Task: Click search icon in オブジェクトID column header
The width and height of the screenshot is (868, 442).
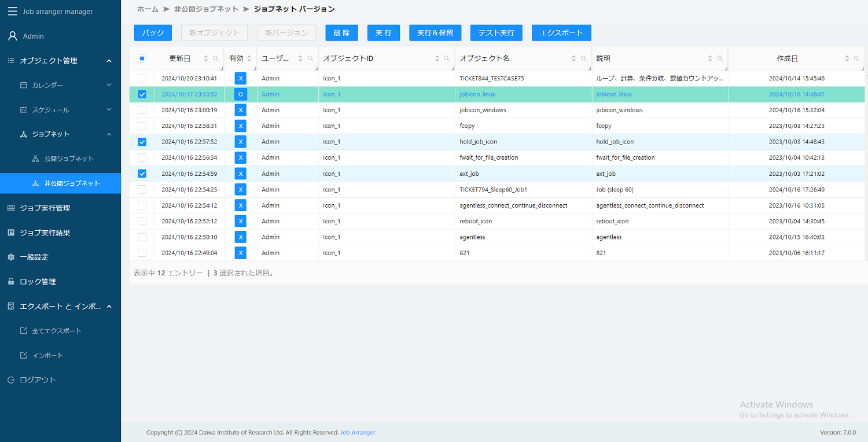Action: (x=447, y=58)
